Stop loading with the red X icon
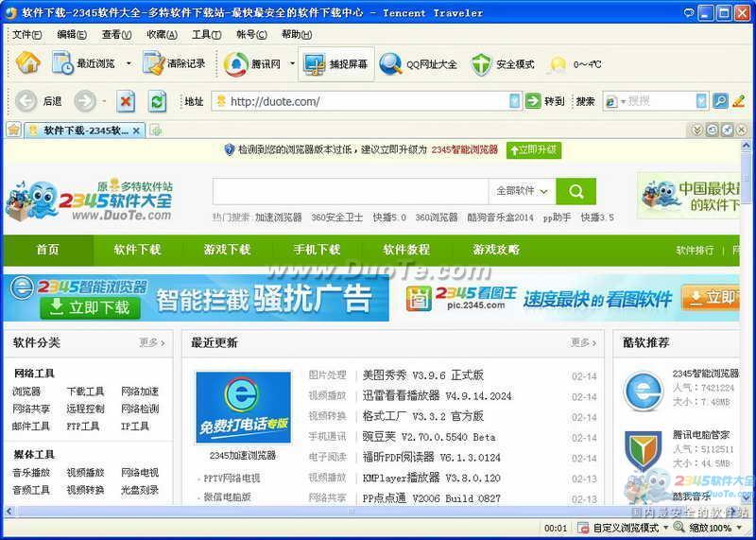756x540 pixels. 127,101
